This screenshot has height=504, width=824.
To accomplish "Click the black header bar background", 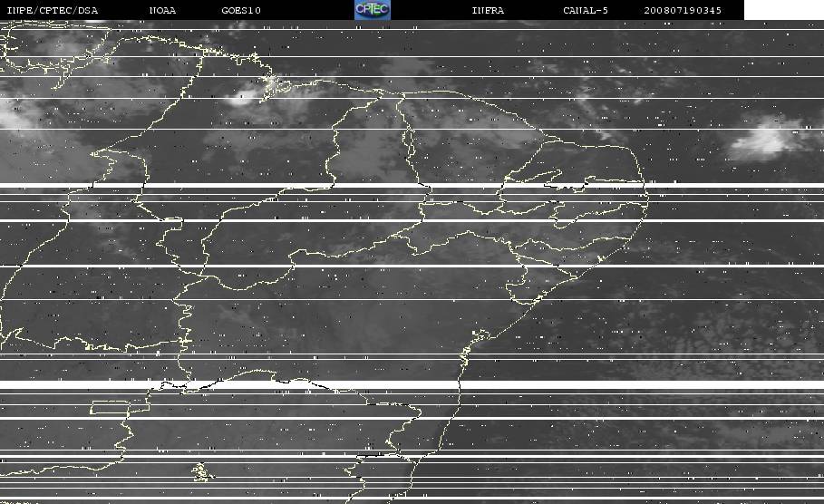I will click(295, 10).
